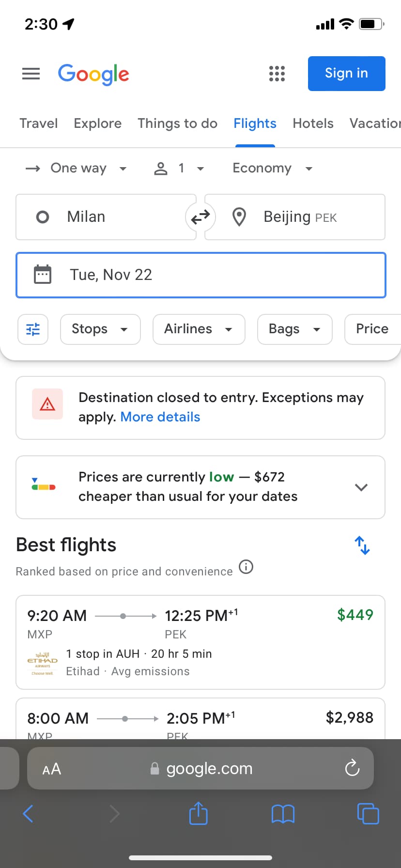The height and width of the screenshot is (868, 401).
Task: Show ranking info for best flights
Action: pos(246,567)
